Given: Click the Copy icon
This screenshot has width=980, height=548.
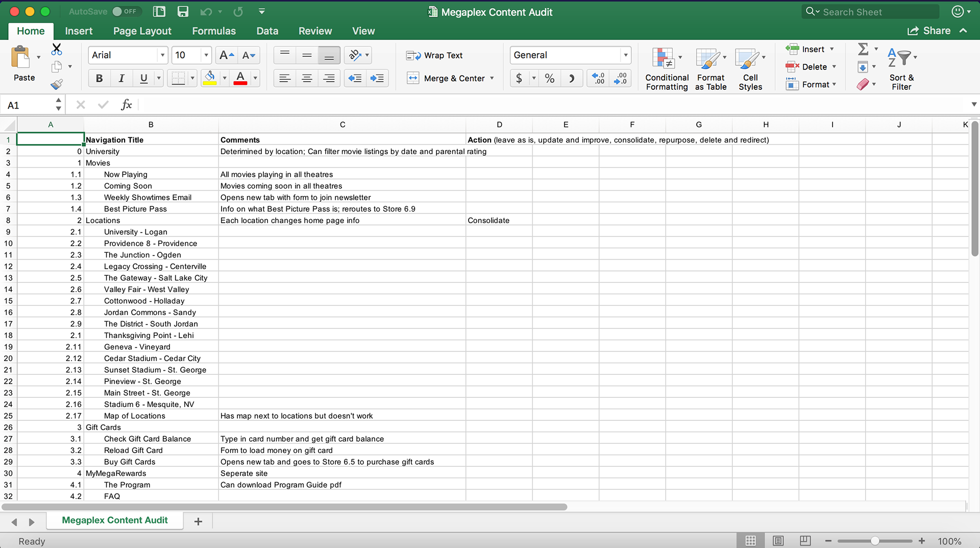Looking at the screenshot, I should (x=57, y=66).
